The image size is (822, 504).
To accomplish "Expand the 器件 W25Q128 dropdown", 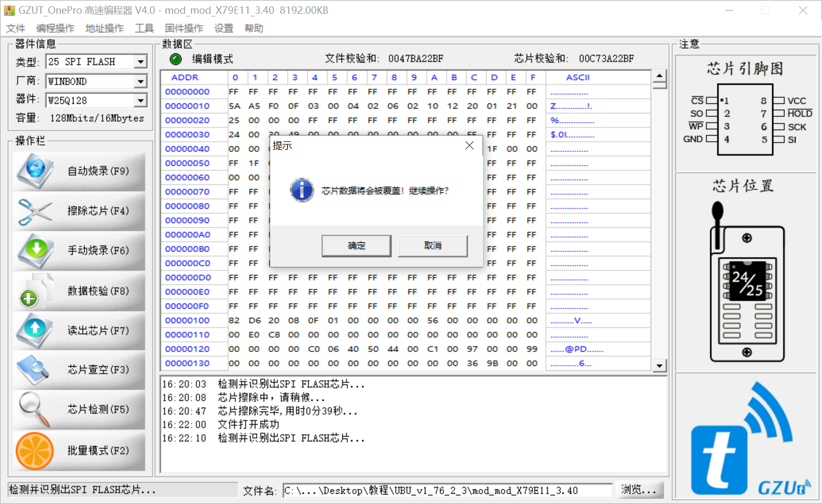I will click(x=140, y=100).
